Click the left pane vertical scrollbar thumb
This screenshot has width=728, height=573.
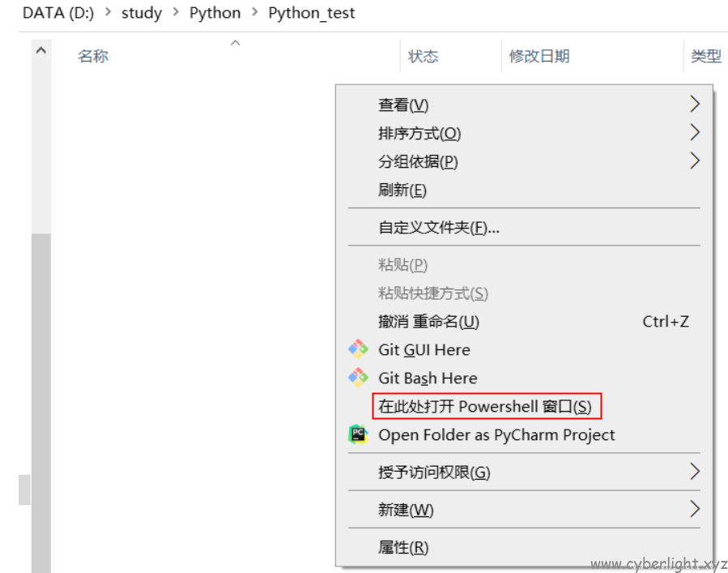tap(40, 403)
